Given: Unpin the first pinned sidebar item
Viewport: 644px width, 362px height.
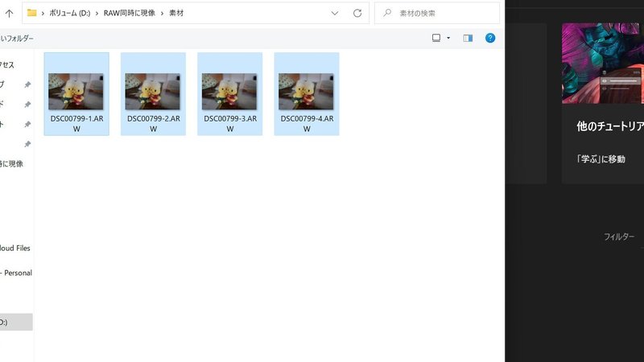Looking at the screenshot, I should (27, 84).
